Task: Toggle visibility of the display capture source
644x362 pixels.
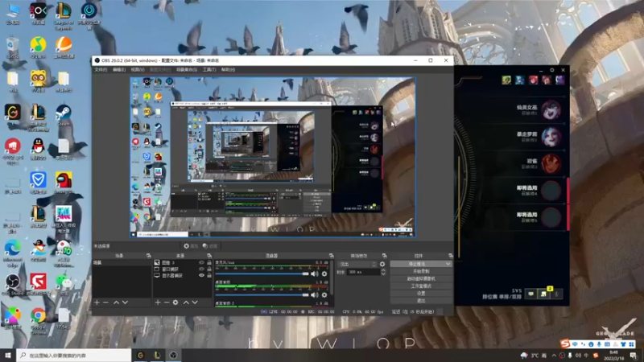Action: [x=201, y=276]
